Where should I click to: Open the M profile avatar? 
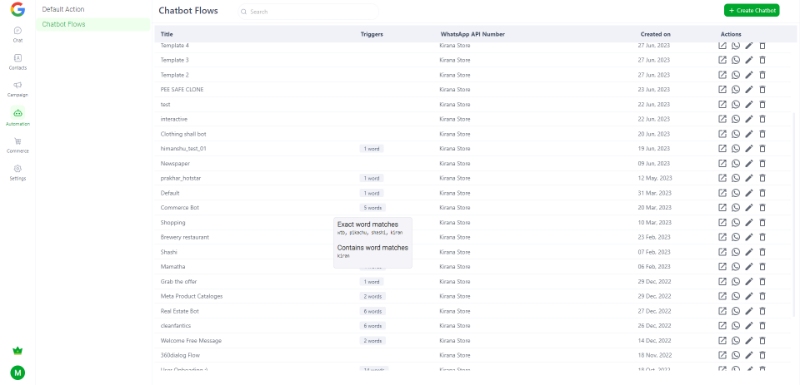click(18, 373)
